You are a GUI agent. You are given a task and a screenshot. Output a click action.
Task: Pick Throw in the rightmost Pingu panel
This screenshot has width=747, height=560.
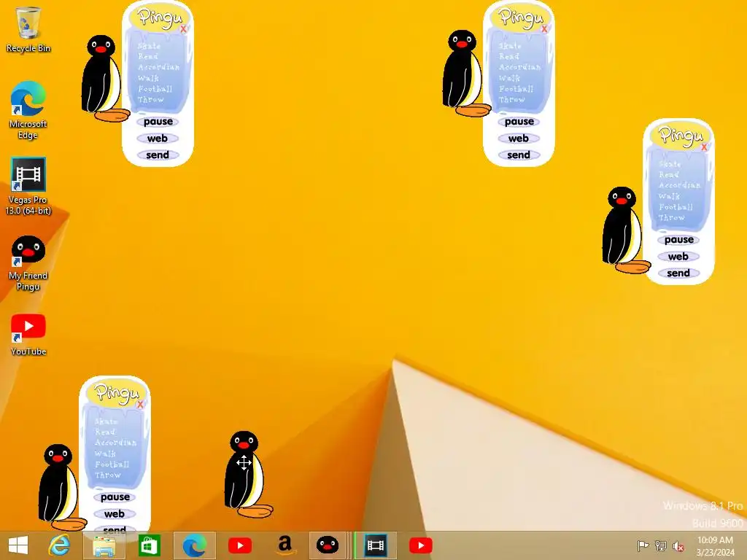(672, 217)
